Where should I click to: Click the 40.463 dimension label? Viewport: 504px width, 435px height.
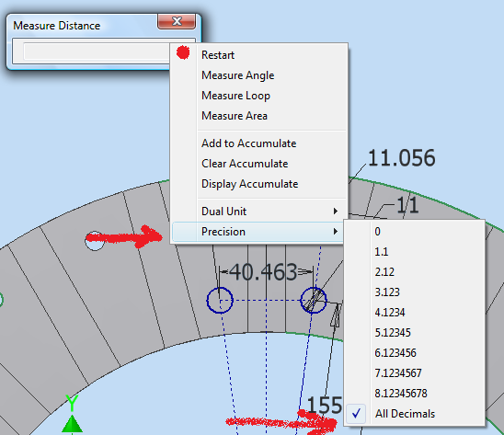(263, 272)
